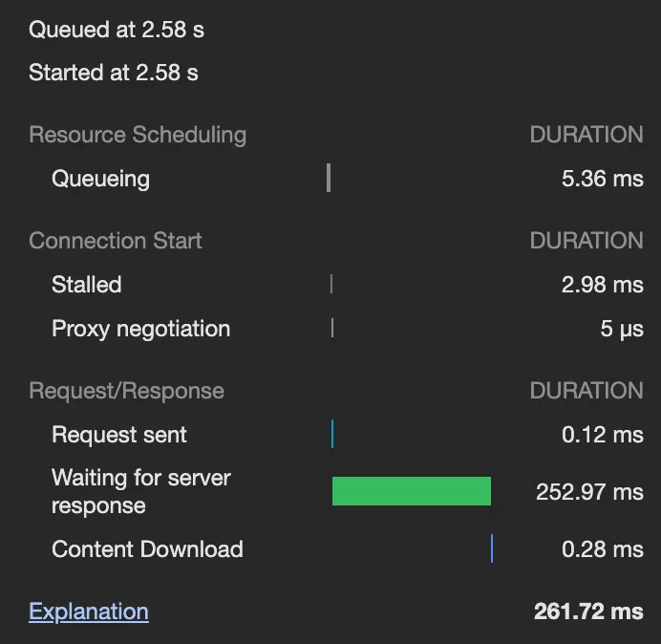
Task: Click the gray Queueing timing bar
Action: pyautogui.click(x=329, y=178)
